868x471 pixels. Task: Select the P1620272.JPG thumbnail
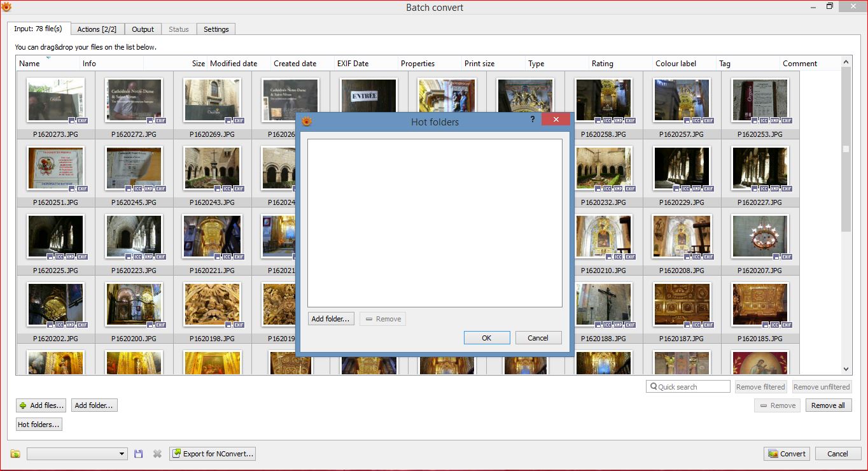pyautogui.click(x=134, y=100)
